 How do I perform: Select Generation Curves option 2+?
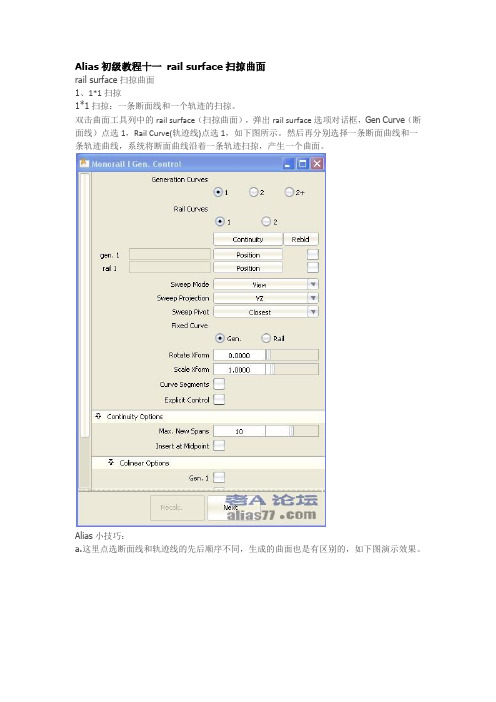pos(289,192)
